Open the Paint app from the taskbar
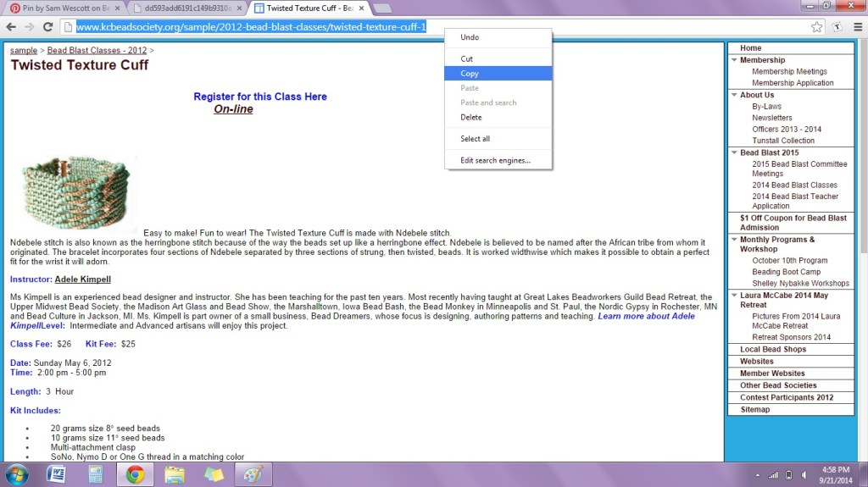This screenshot has width=868, height=487. tap(253, 473)
